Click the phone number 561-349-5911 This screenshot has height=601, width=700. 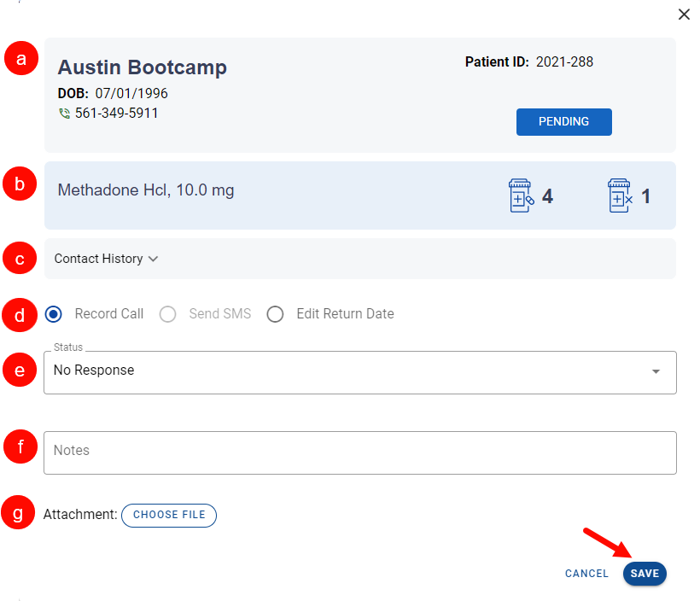pyautogui.click(x=116, y=114)
